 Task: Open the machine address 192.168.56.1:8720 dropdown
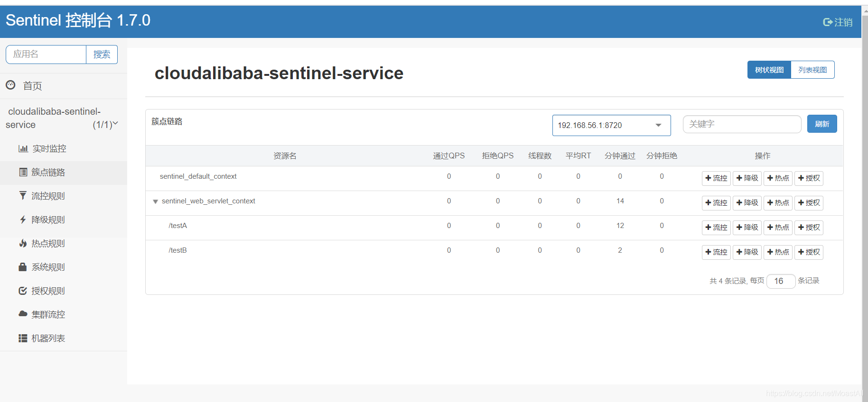[x=611, y=125]
